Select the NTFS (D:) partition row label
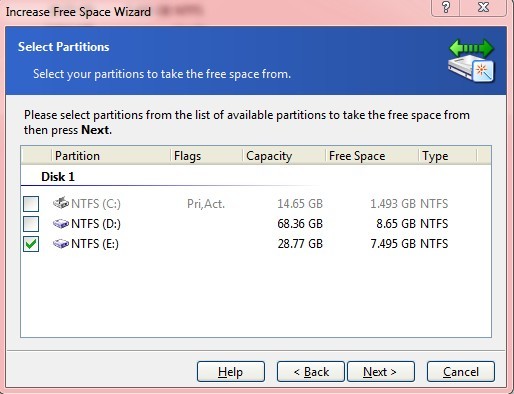Screen dimensions: 514x394 (96, 224)
